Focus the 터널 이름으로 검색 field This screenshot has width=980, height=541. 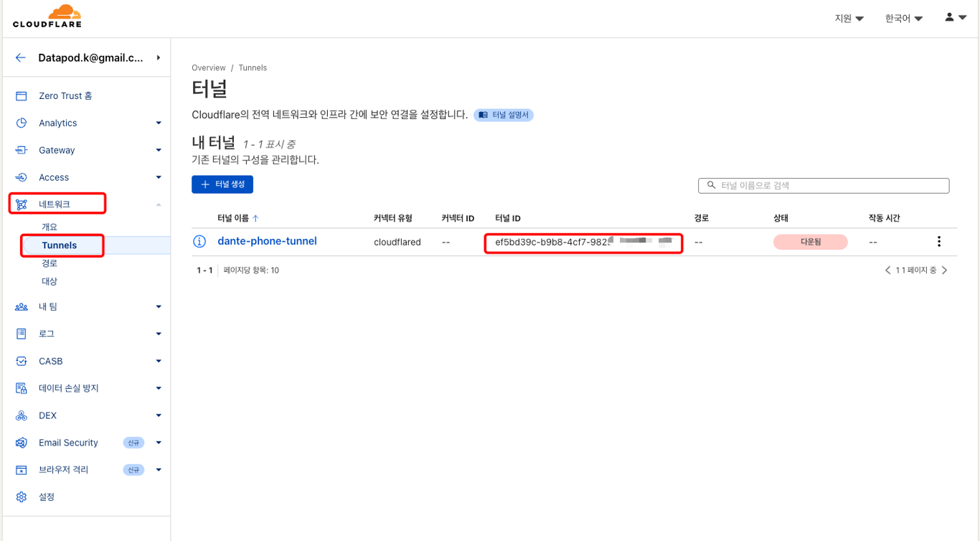tap(824, 185)
